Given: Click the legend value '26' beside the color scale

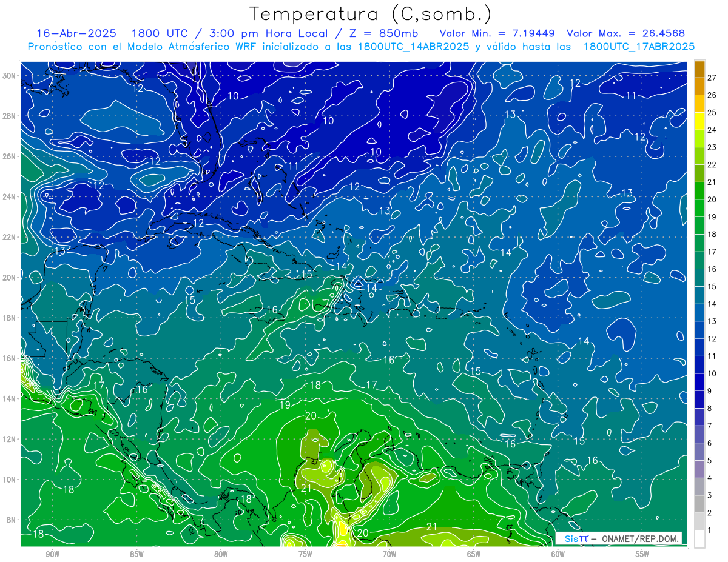Looking at the screenshot, I should pyautogui.click(x=712, y=95).
